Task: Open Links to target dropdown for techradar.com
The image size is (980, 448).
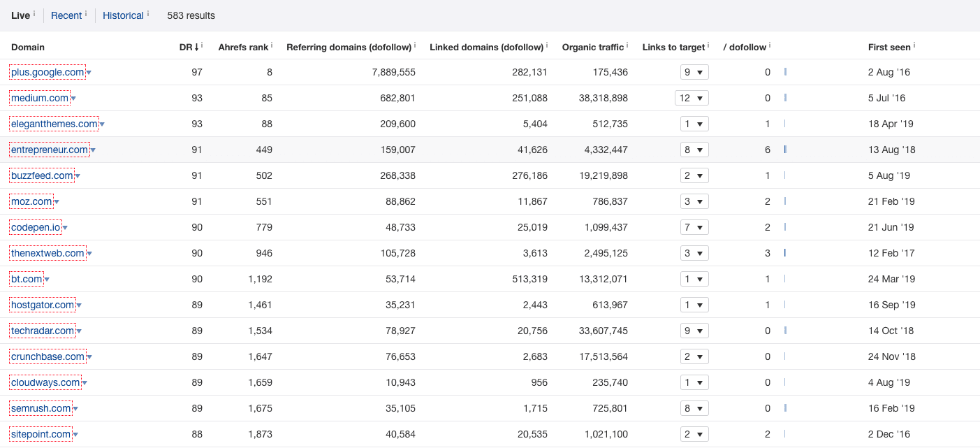Action: click(x=694, y=331)
